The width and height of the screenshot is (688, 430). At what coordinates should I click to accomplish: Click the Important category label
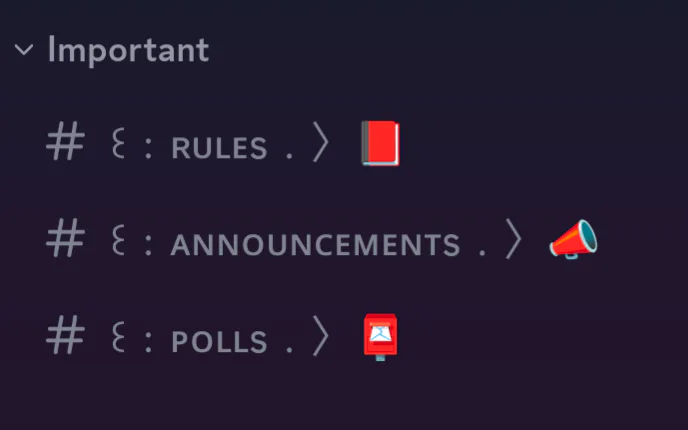128,50
